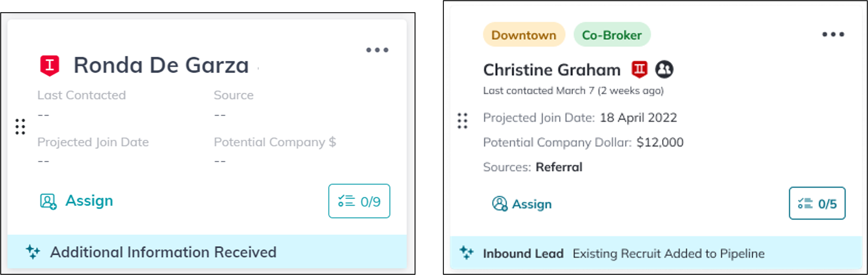Click the sparkle icon beside Inbound Lead
868x275 pixels.
[466, 253]
